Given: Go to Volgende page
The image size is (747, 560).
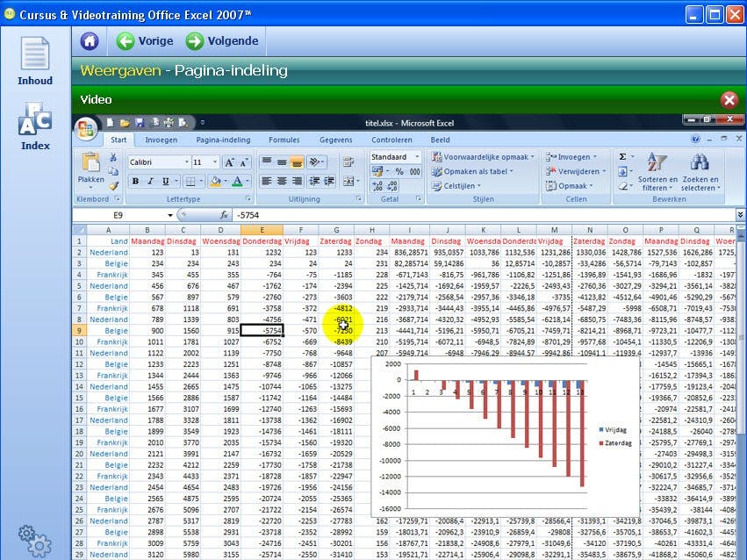Looking at the screenshot, I should click(x=222, y=41).
